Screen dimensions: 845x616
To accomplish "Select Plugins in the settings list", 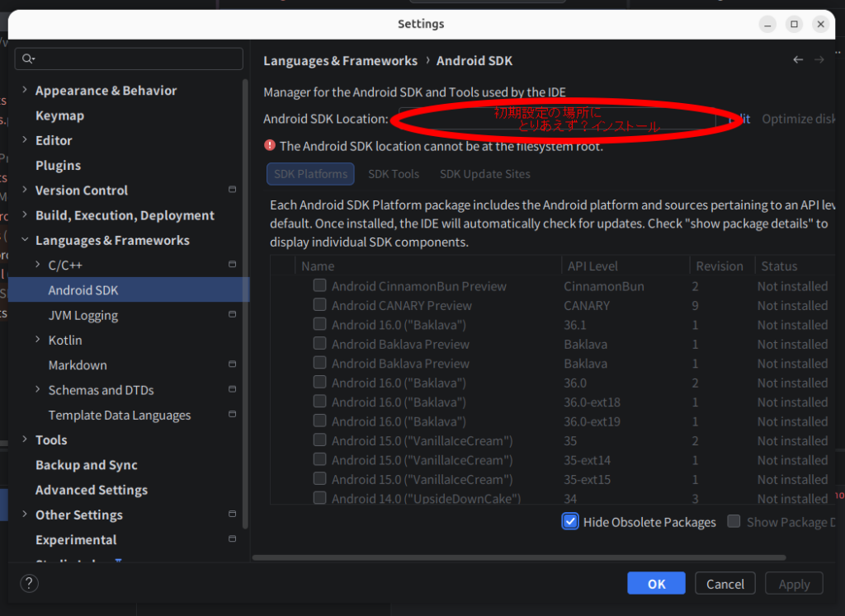I will coord(58,166).
